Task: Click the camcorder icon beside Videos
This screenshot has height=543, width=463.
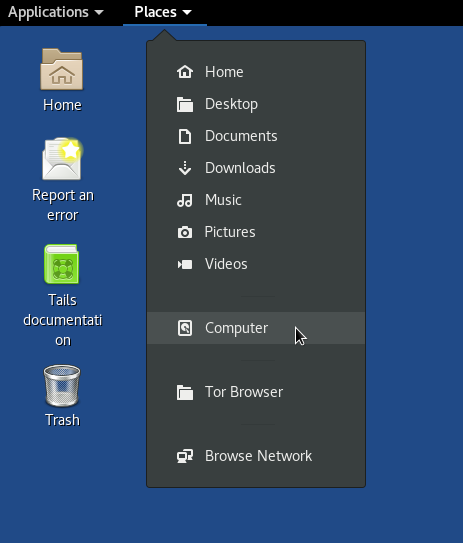Action: 185,264
